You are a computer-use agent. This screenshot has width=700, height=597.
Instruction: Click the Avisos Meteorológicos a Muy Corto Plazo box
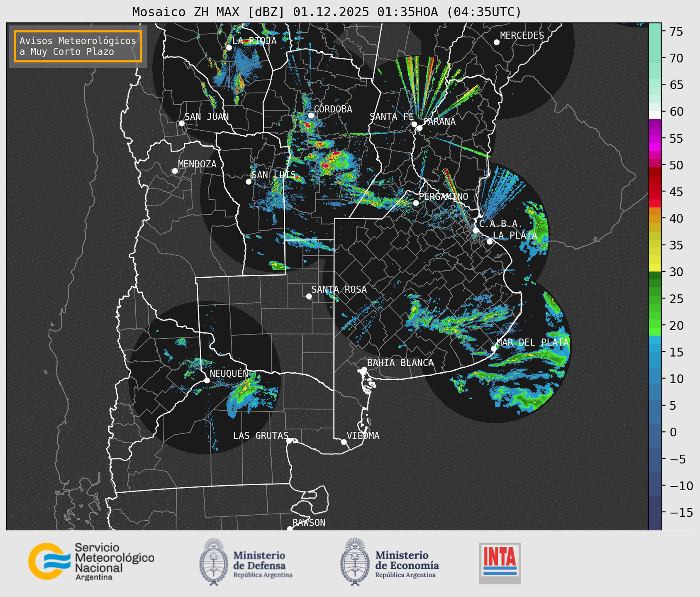click(78, 46)
